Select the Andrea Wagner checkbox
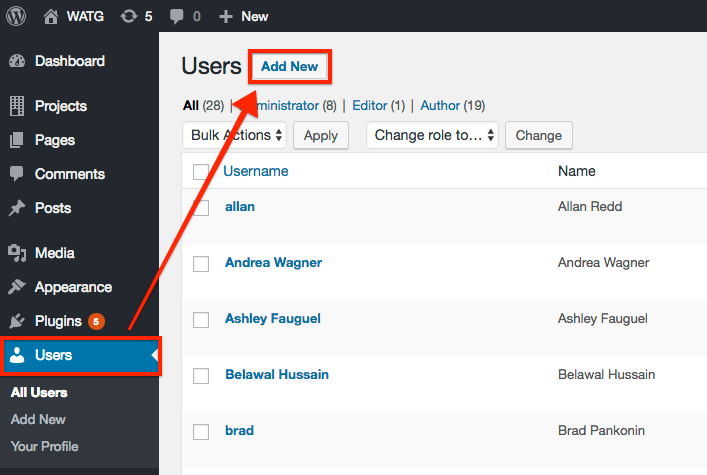Image resolution: width=707 pixels, height=475 pixels. click(201, 263)
